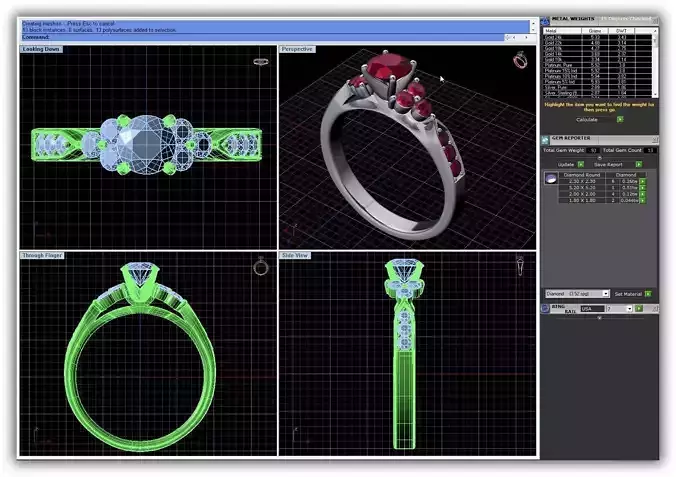Click the Total Gem Weight value field
The width and height of the screenshot is (676, 477).
point(593,150)
